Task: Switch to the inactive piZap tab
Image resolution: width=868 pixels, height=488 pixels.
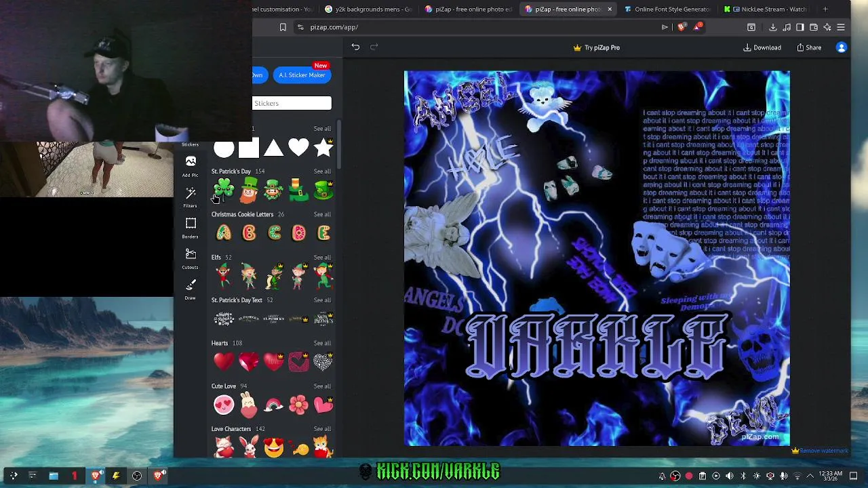Action: click(469, 9)
